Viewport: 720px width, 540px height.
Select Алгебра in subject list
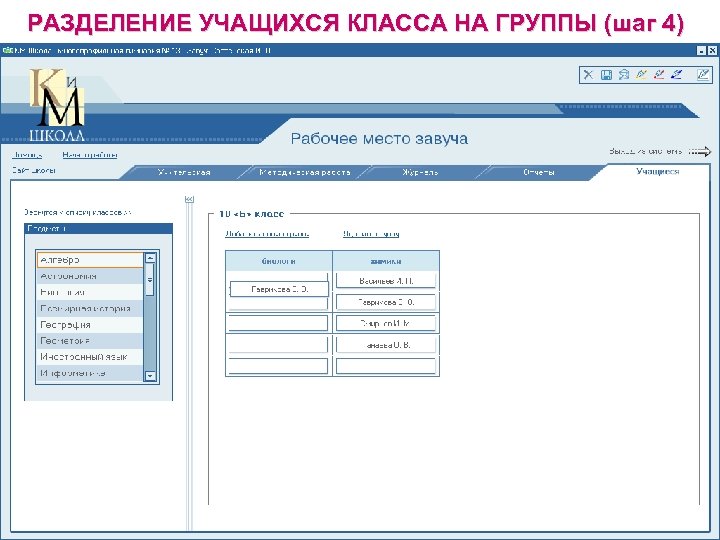pos(90,260)
